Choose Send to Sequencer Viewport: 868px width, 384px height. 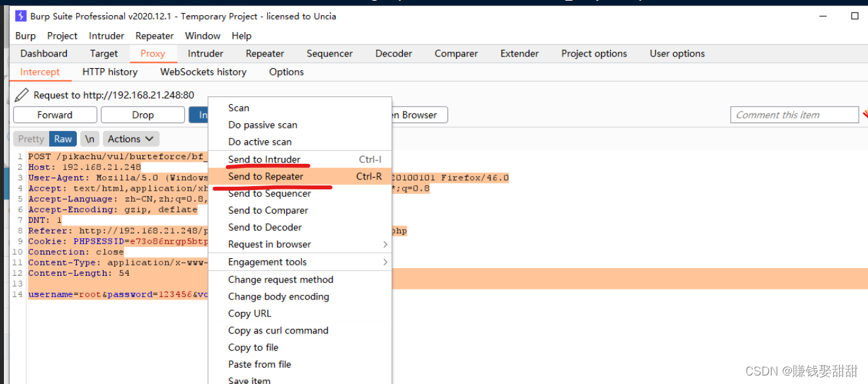pyautogui.click(x=300, y=193)
